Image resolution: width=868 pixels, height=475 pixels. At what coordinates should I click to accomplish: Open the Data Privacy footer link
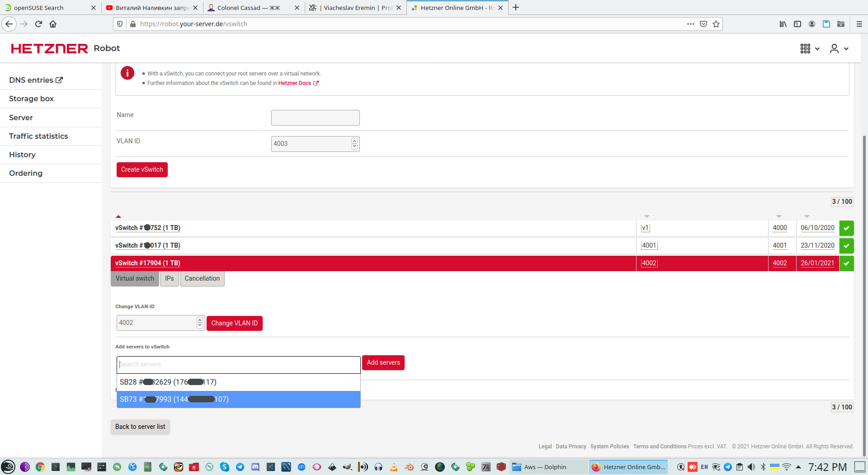(x=571, y=447)
